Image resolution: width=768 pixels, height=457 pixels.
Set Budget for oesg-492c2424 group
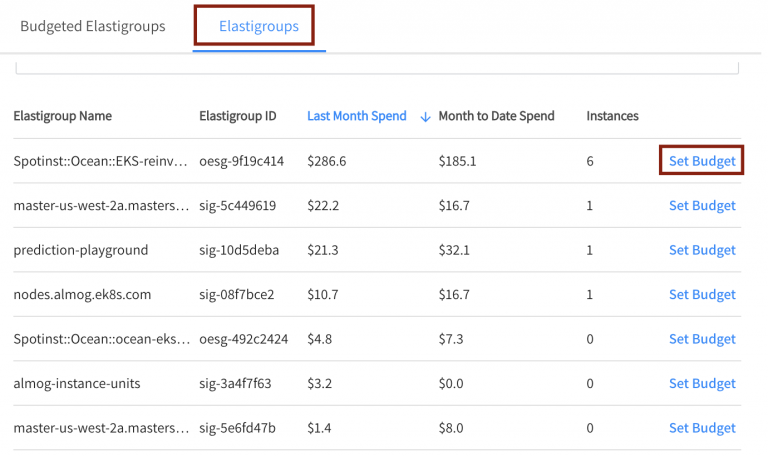tap(701, 339)
